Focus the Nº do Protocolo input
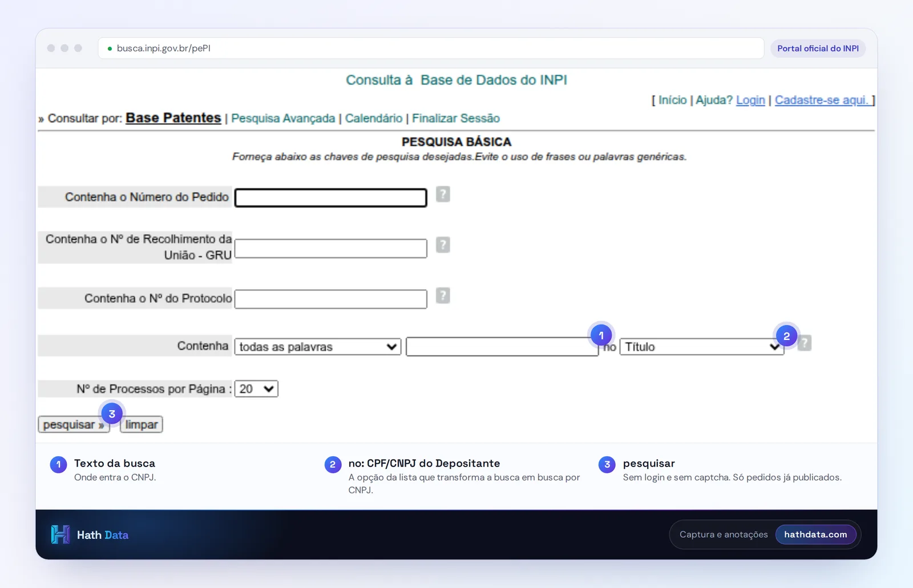The image size is (913, 588). tap(331, 299)
